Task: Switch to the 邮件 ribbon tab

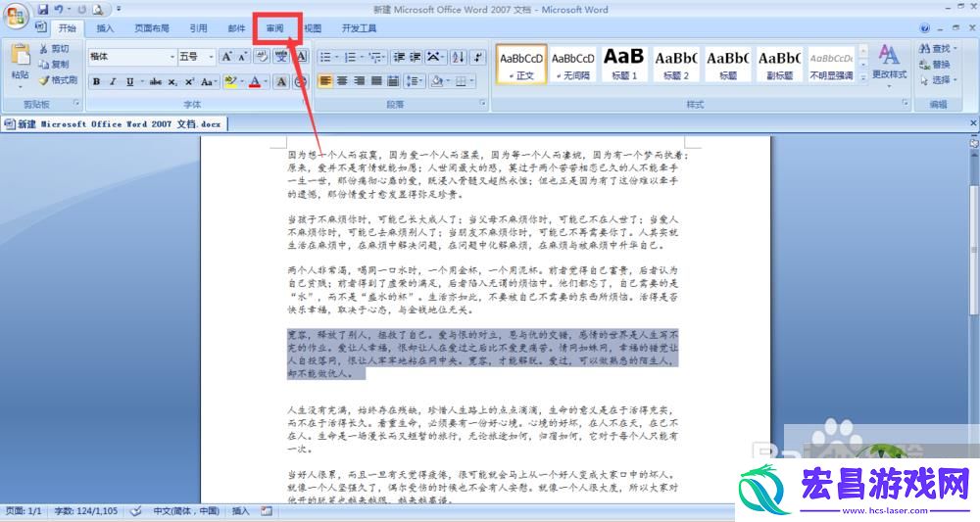Action: (x=237, y=28)
